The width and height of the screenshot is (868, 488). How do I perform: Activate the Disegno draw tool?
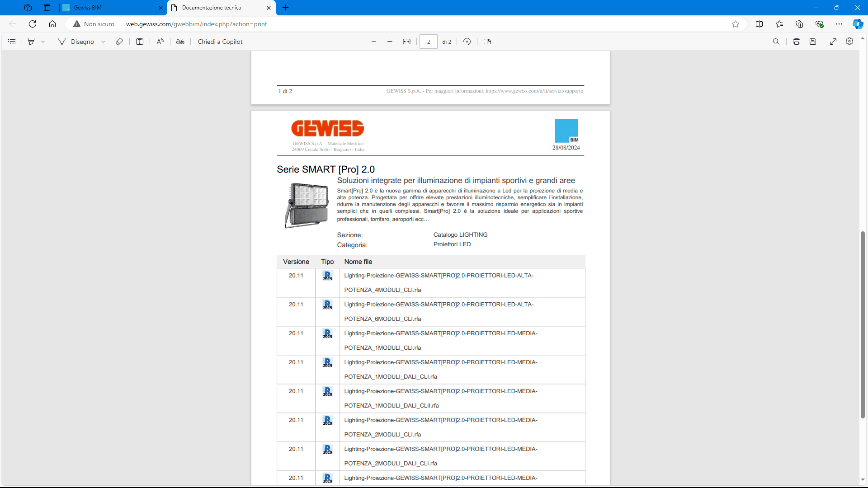pos(76,42)
